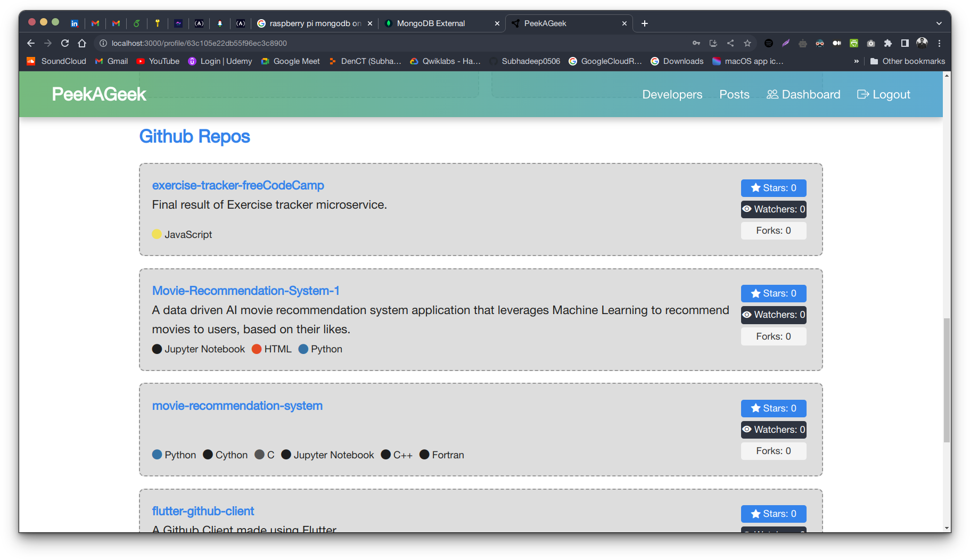This screenshot has width=970, height=560.
Task: Click Watchers badge on exercise-tracker-freeCodeCamp repo
Action: pyautogui.click(x=774, y=209)
